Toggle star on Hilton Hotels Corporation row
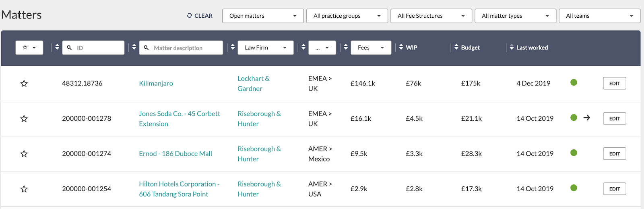 24,188
